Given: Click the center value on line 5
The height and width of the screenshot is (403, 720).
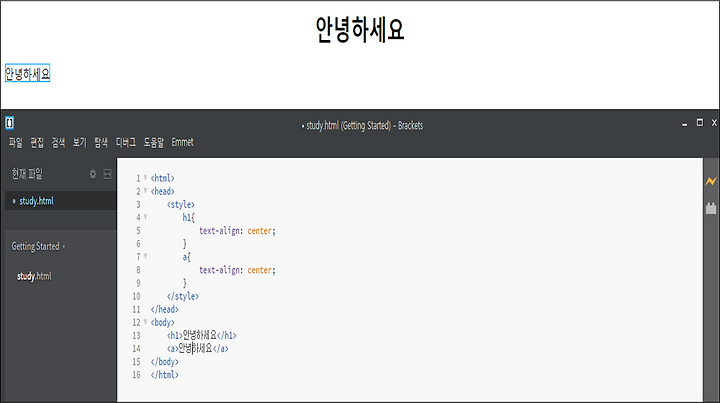Looking at the screenshot, I should point(260,231).
